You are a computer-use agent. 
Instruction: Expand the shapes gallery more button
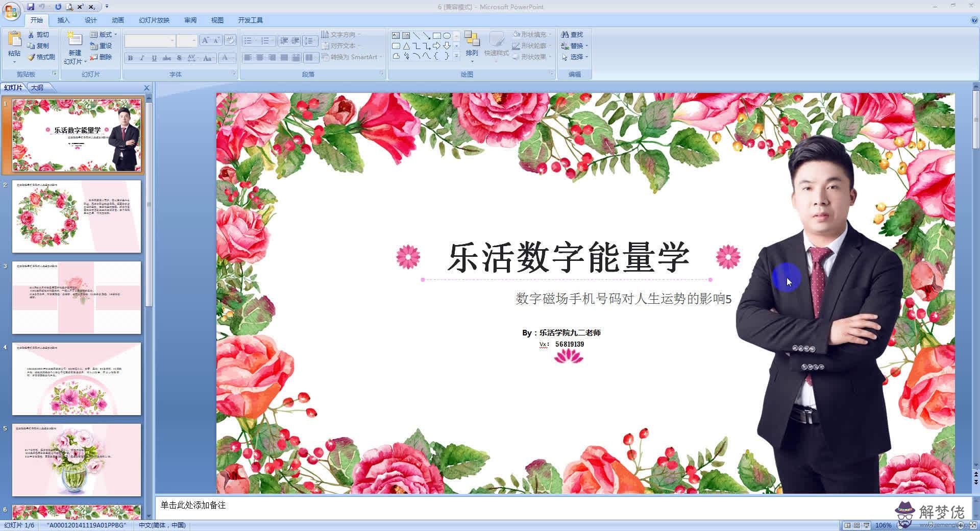(x=456, y=56)
